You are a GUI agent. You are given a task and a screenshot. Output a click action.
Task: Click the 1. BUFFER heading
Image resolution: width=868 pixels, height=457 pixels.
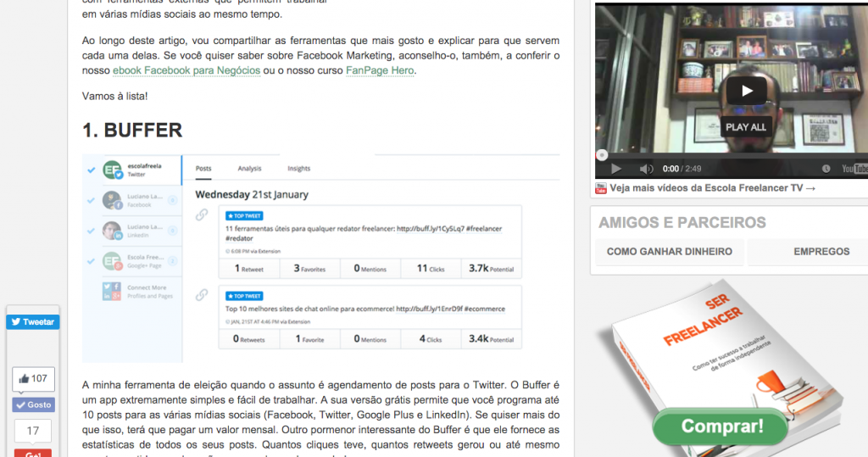click(132, 131)
